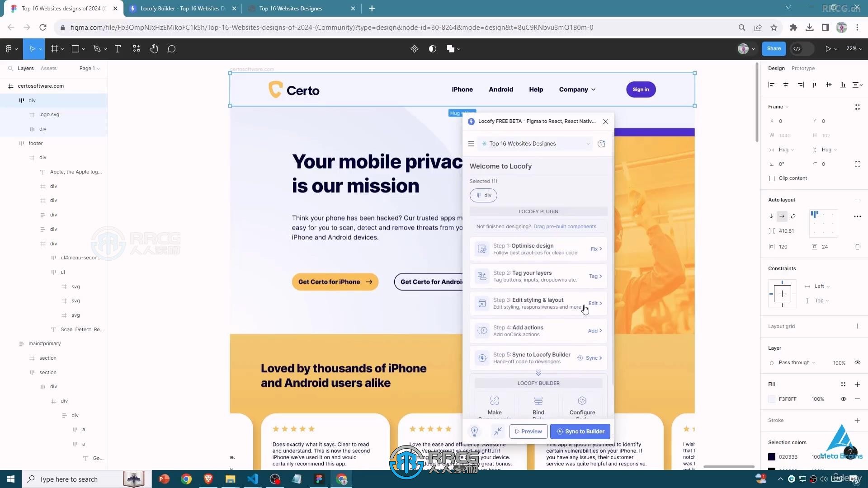Open the Resources components tool
The image size is (868, 488).
click(136, 49)
